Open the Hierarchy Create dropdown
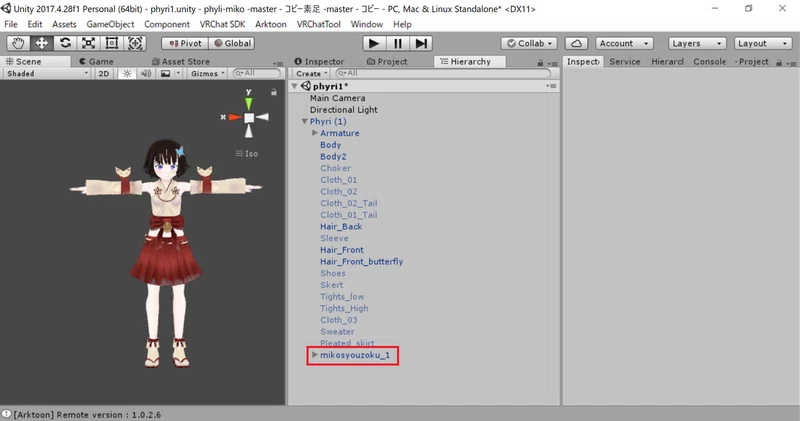Viewport: 800px width, 421px height. pyautogui.click(x=311, y=73)
